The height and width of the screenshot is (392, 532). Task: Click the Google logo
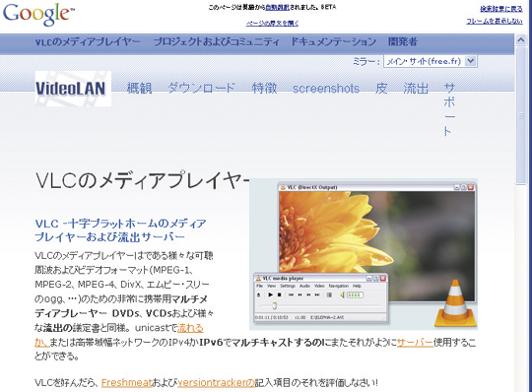pos(38,15)
